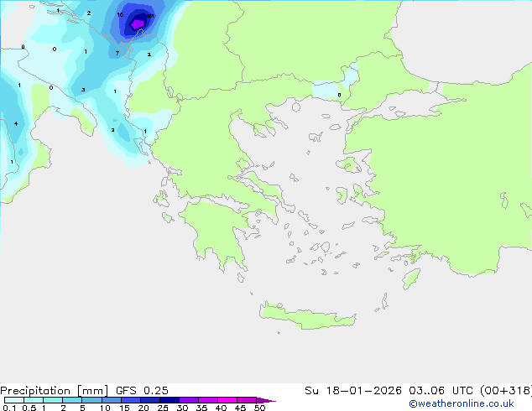The width and height of the screenshot is (532, 411).
Task: Click the '21' precipitation value on map
Action: click(151, 16)
